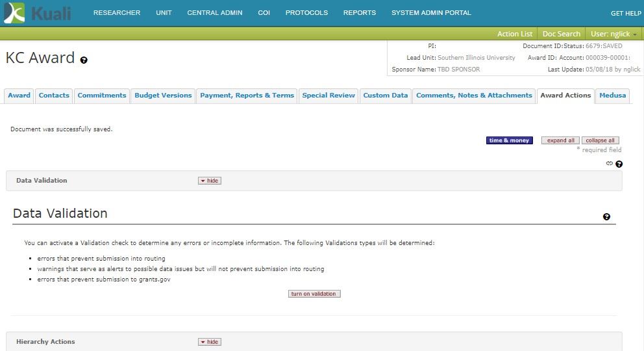Click Get Help in the header
This screenshot has width=644, height=351.
tap(626, 14)
